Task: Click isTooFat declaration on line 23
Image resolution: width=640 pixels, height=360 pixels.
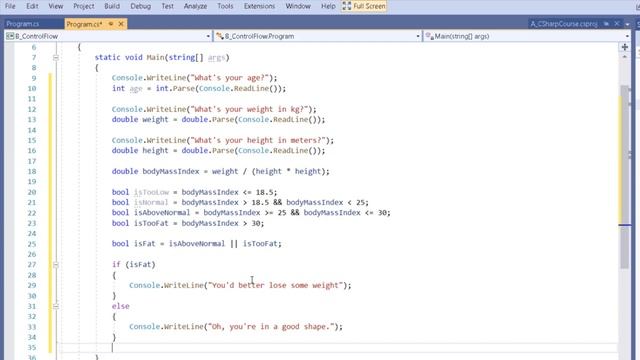Action: (151, 223)
